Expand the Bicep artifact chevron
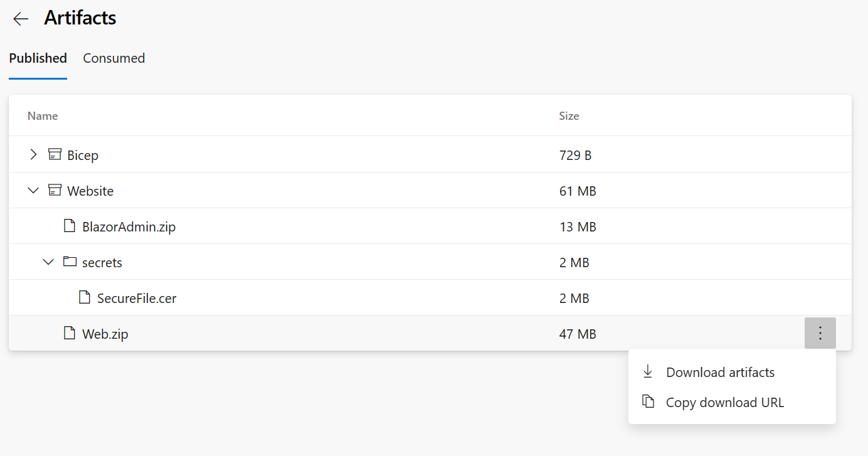This screenshot has height=456, width=868. click(33, 154)
